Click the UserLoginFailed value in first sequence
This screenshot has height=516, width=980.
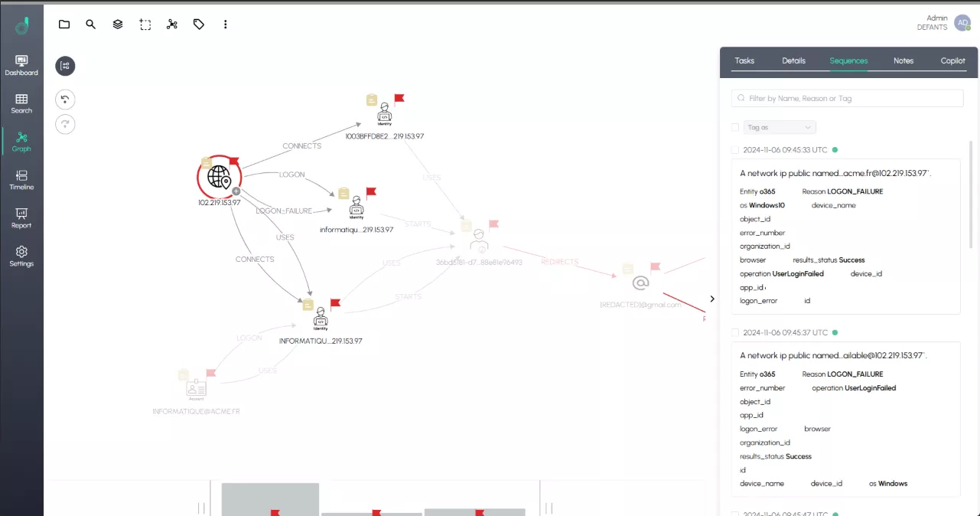798,273
